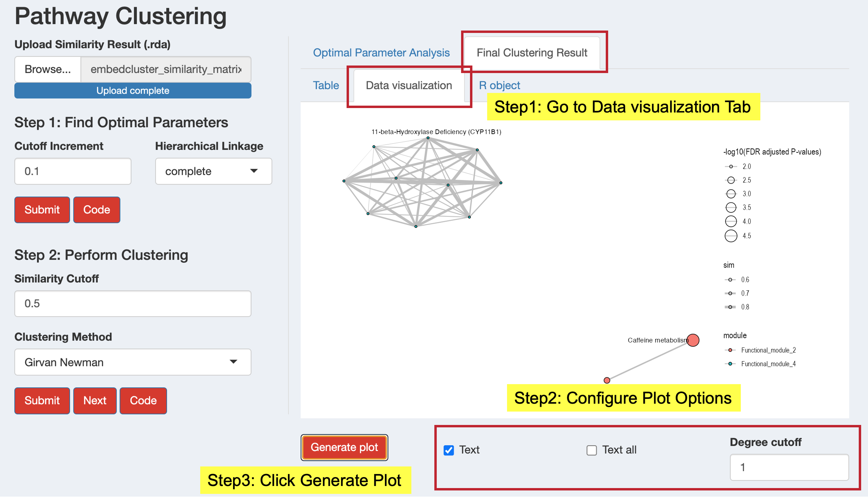
Task: Open the R object tab
Action: click(x=499, y=85)
